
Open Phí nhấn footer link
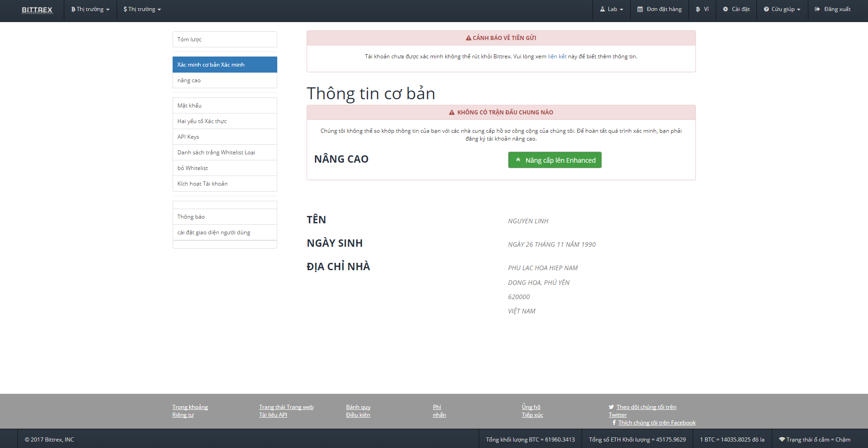[439, 411]
